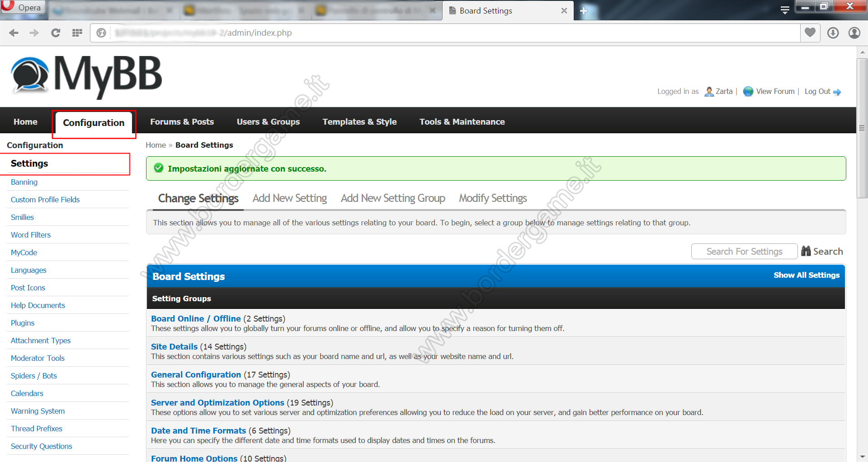Image resolution: width=868 pixels, height=462 pixels.
Task: Select the Modify Settings sub-tab
Action: (493, 198)
